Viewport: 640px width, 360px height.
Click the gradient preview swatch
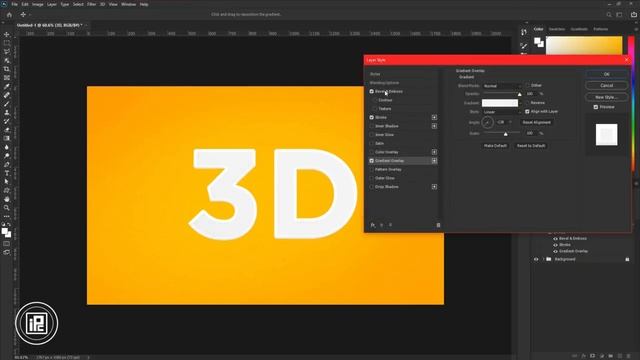pyautogui.click(x=500, y=103)
